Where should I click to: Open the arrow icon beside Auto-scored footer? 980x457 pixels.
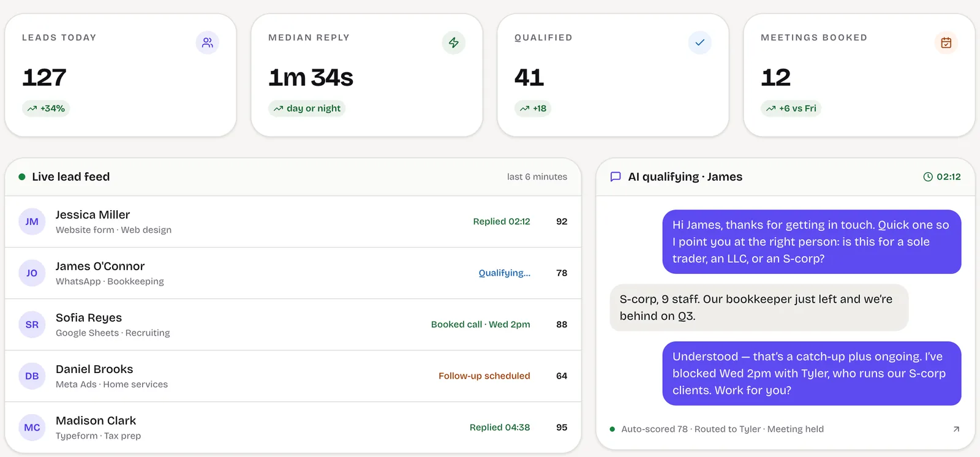(x=956, y=429)
